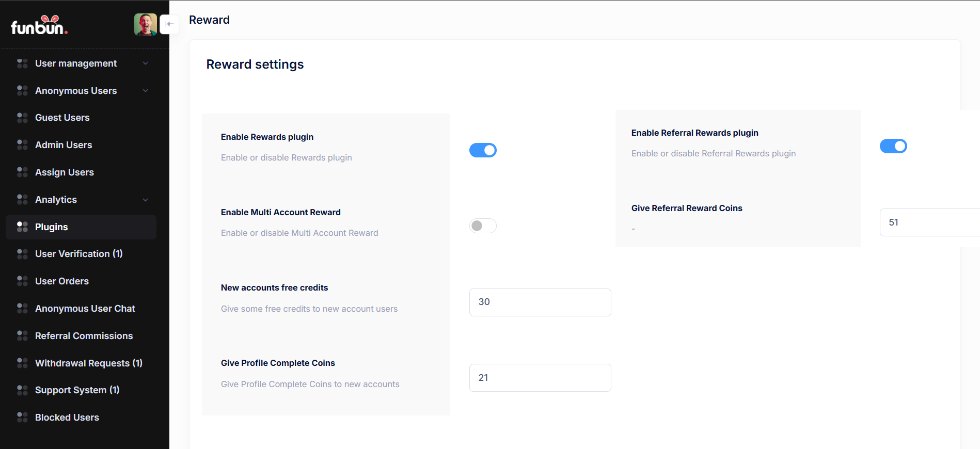Open the user profile avatar
This screenshot has width=980, height=449.
pos(145,24)
